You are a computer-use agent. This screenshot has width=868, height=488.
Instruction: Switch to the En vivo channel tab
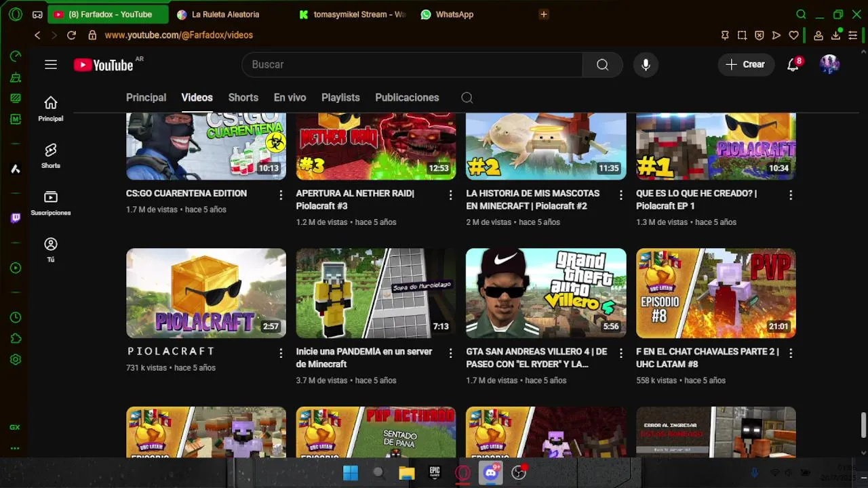click(290, 98)
